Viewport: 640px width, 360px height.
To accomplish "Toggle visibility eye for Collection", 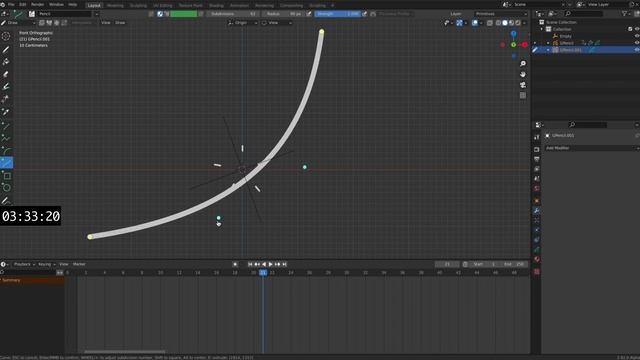I will point(637,29).
